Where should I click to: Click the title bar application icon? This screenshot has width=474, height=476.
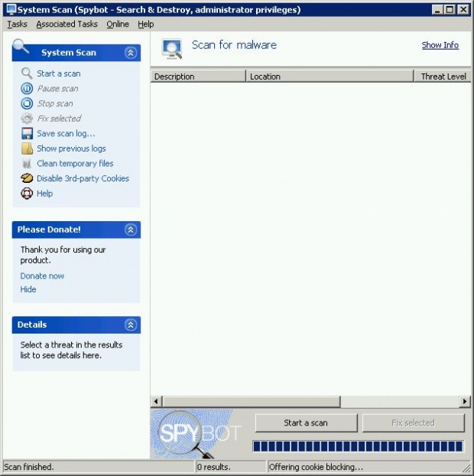(x=11, y=9)
